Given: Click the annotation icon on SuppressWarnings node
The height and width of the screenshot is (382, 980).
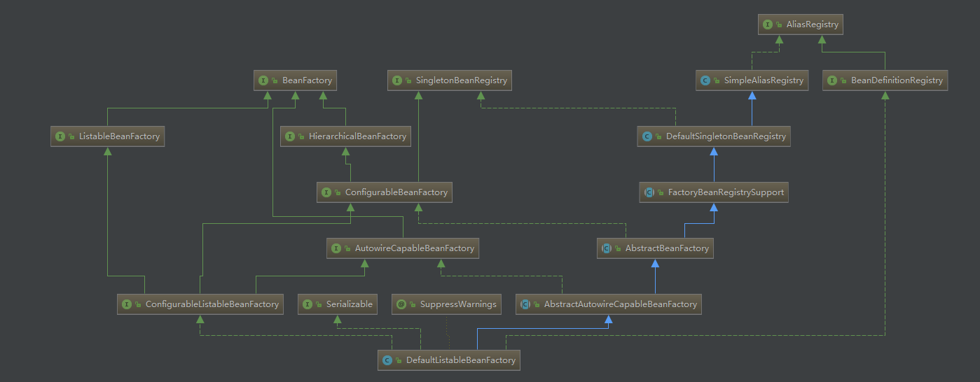Looking at the screenshot, I should [401, 304].
